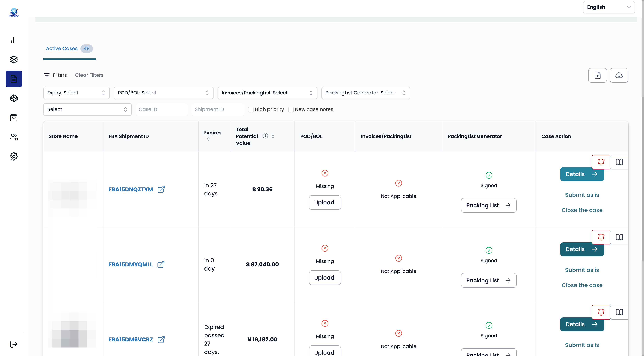Open the layers stack sidebar icon
The width and height of the screenshot is (644, 356).
coord(14,60)
